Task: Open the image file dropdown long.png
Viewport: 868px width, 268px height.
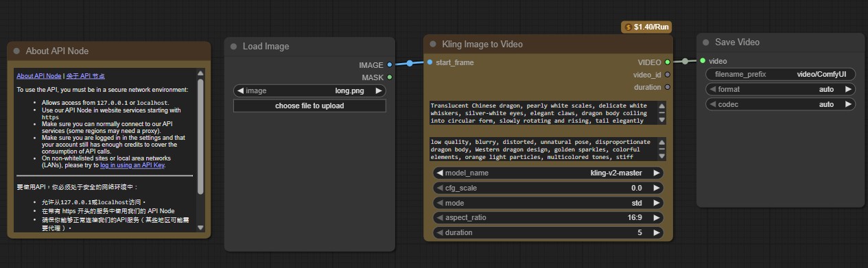Action: 309,90
